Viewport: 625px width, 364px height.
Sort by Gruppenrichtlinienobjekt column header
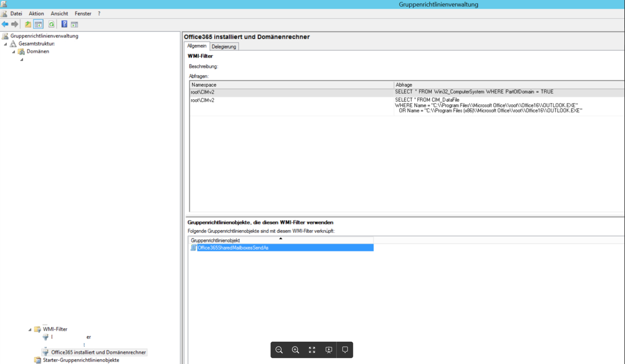pos(215,240)
